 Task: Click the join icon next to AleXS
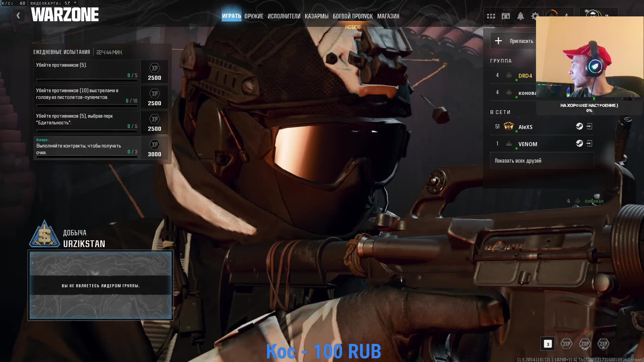click(x=589, y=126)
